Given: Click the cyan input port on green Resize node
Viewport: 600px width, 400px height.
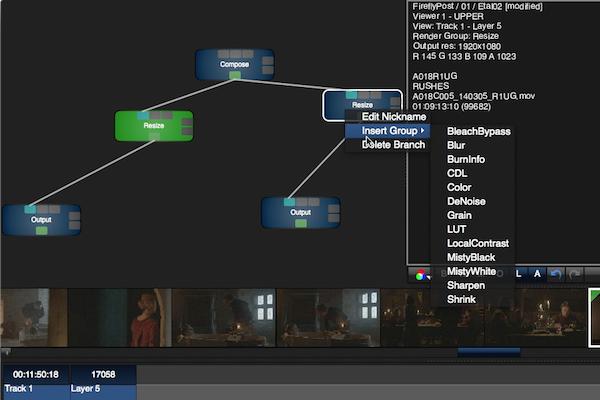Looking at the screenshot, I should tap(143, 115).
